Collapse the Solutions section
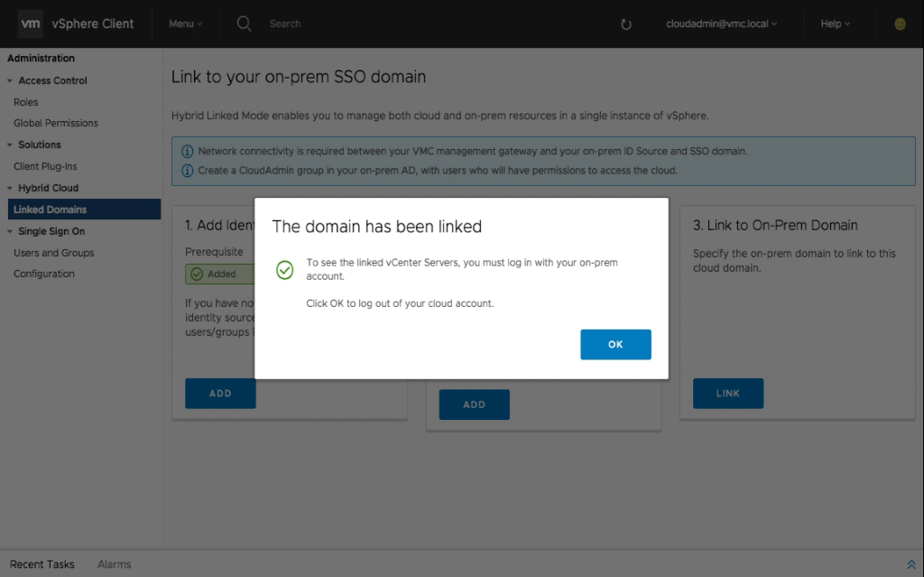Screen dimensions: 924x577 point(9,144)
